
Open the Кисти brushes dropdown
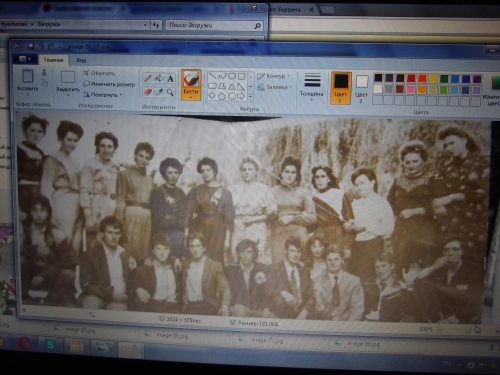pos(191,85)
